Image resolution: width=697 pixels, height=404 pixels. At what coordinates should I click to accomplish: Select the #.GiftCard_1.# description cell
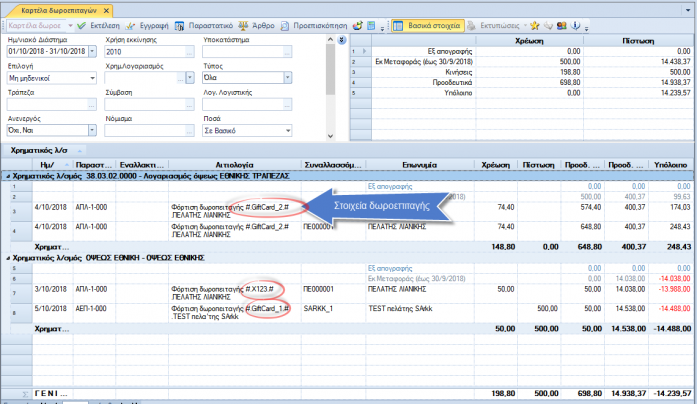pos(234,312)
